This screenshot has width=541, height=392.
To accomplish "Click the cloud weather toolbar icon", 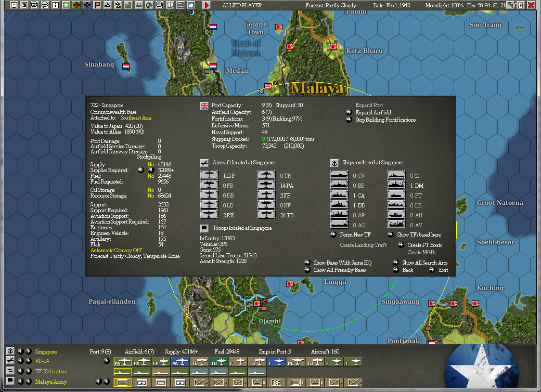I will (x=191, y=5).
